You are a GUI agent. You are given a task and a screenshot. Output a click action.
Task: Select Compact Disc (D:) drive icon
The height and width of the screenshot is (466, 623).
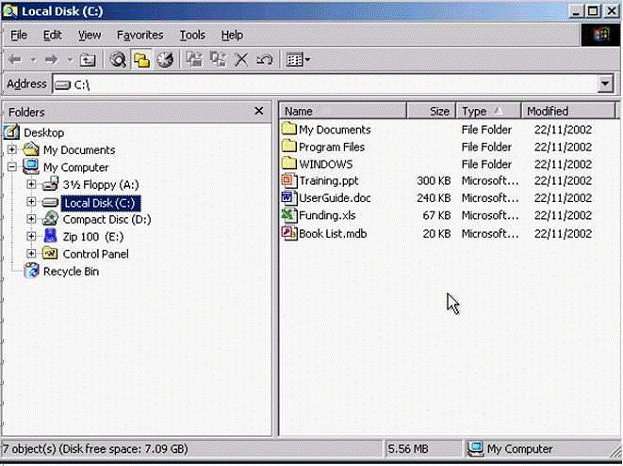click(x=50, y=219)
